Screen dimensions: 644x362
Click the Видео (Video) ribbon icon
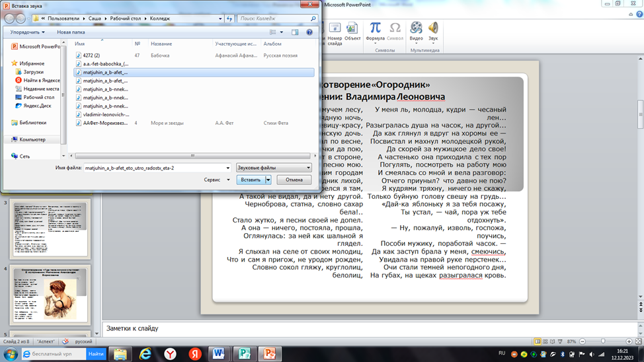[x=416, y=30]
